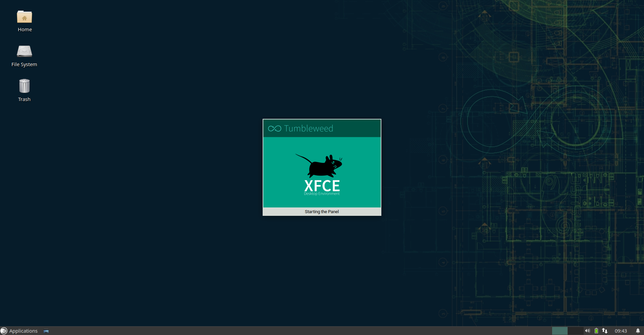Click the Tumbleweed title text
The width and height of the screenshot is (644, 335).
tap(308, 129)
